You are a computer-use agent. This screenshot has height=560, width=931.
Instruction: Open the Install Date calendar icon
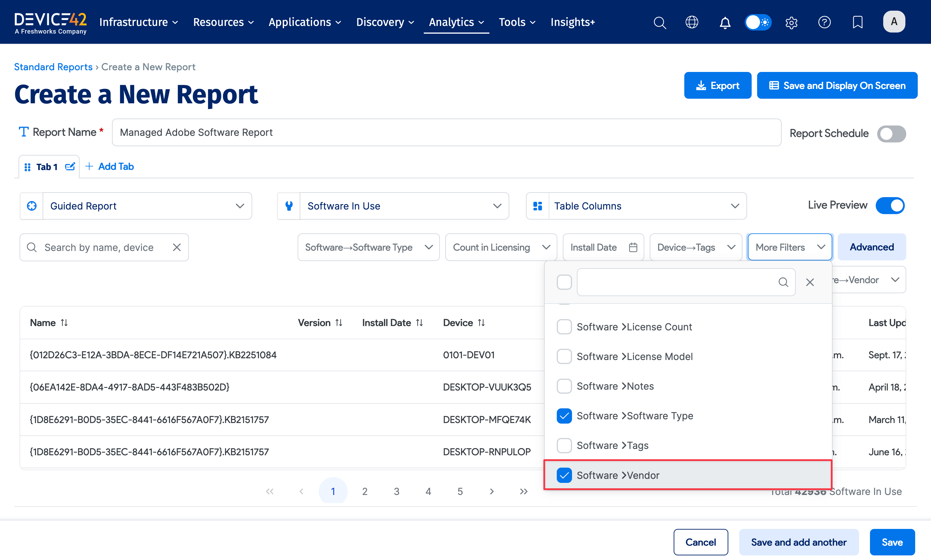pos(633,247)
